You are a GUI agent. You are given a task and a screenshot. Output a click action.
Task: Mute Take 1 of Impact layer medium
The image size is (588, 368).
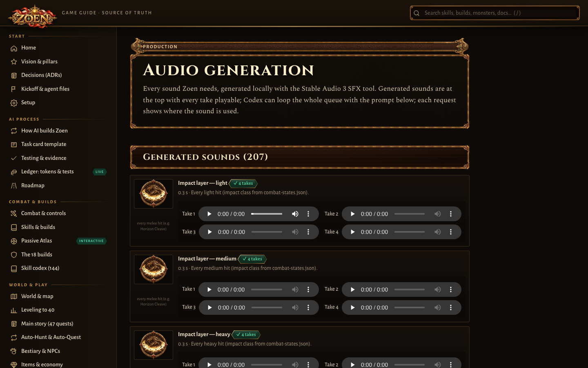295,289
